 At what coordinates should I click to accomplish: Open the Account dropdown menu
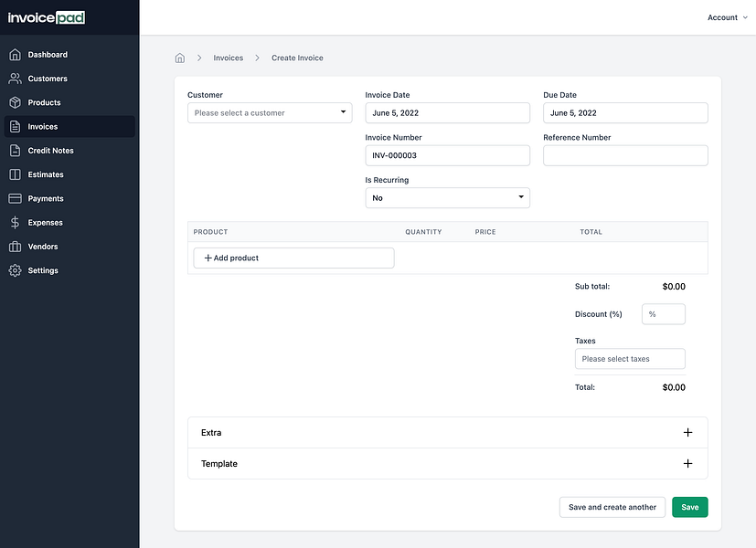(x=727, y=17)
